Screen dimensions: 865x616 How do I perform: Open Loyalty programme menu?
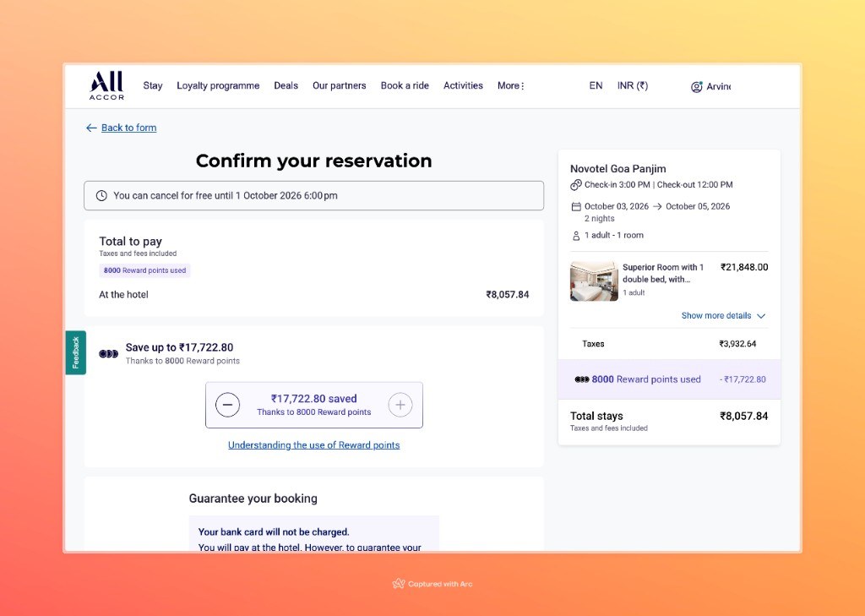pos(218,85)
